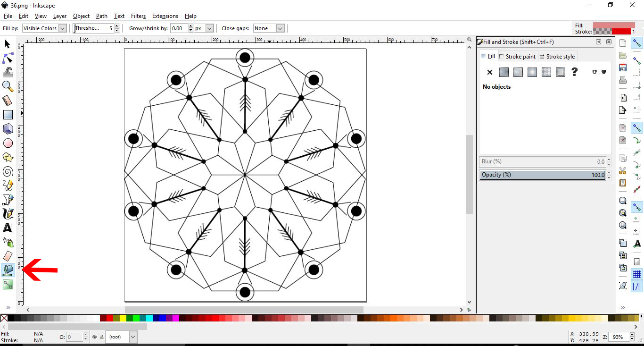Screen dimensions: 644x346
Task: Paste from clipboard icon
Action: tap(623, 183)
